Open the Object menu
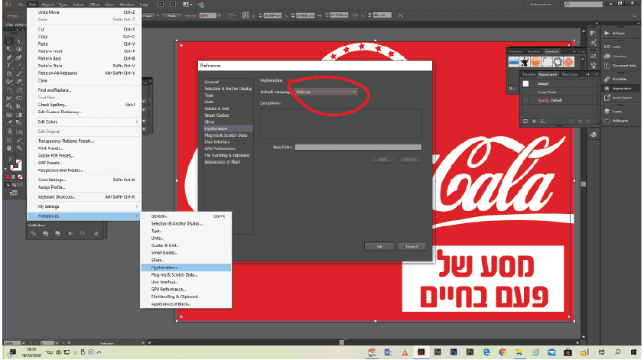 (x=47, y=5)
